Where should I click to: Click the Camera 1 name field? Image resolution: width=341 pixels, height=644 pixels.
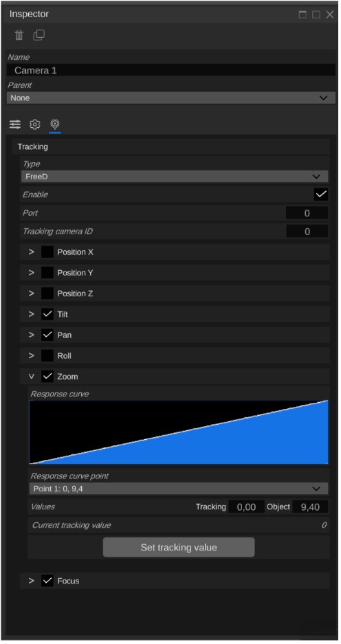coord(171,70)
